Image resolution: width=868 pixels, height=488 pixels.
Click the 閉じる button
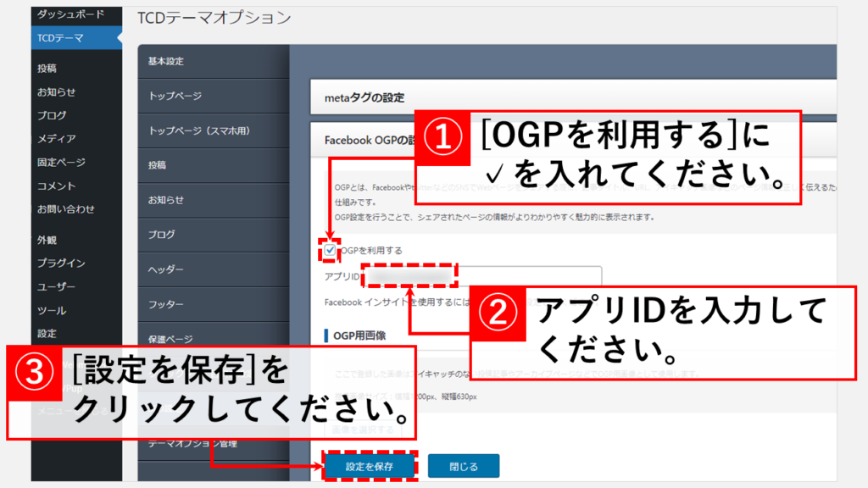coord(463,466)
